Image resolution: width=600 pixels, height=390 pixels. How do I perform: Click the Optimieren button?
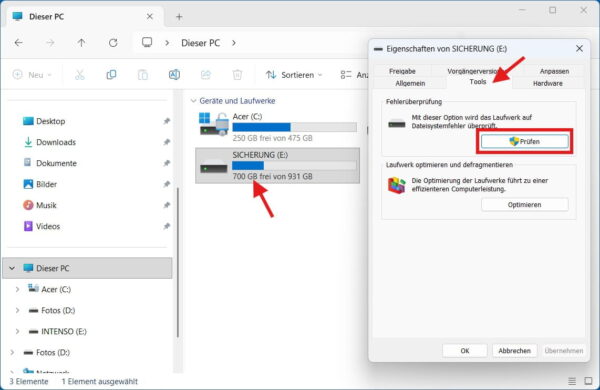pos(525,205)
